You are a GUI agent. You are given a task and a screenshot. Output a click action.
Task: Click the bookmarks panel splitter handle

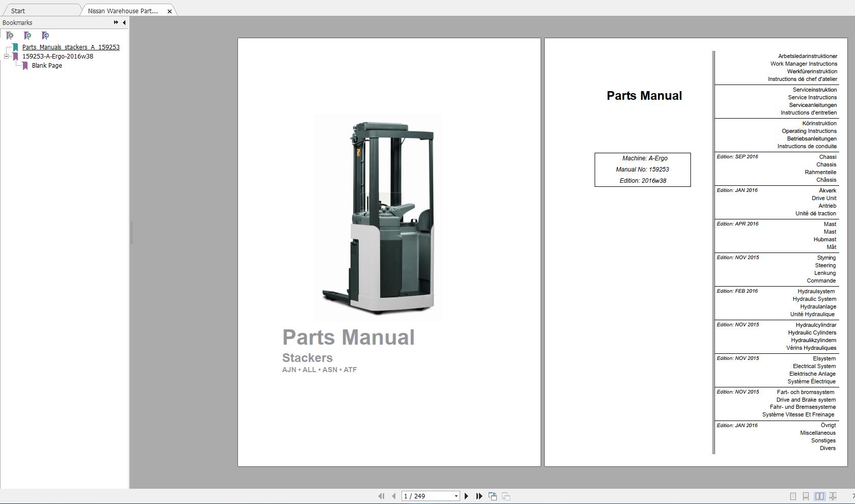pyautogui.click(x=131, y=233)
